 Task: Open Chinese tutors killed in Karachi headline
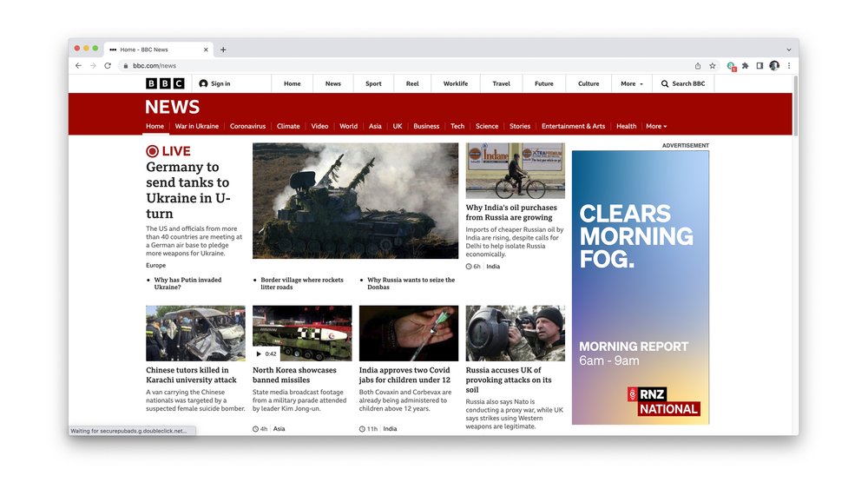tap(191, 375)
